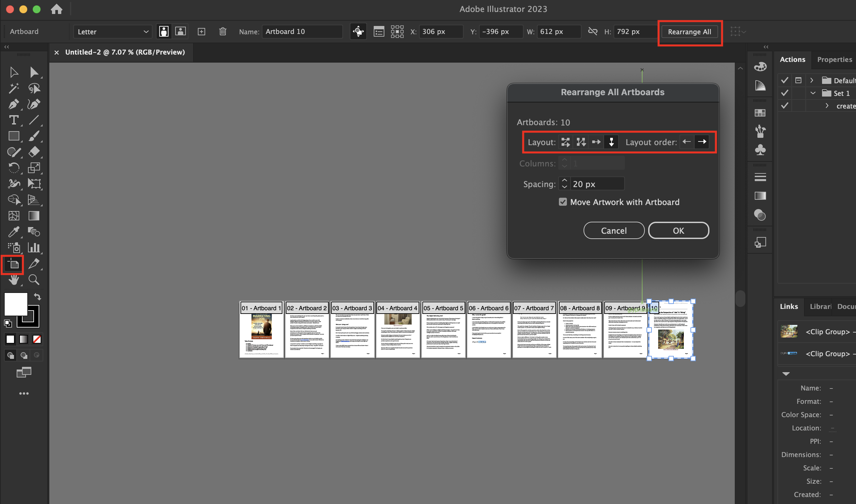This screenshot has height=504, width=856.
Task: Click the Delete Artboard trash icon
Action: tap(222, 32)
